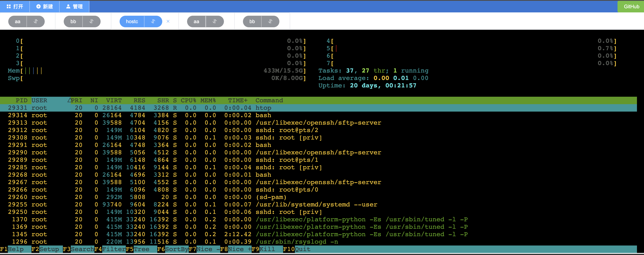Click the transfer arrows icon on hostc tab
Viewport: 644px width, 255px height.
point(153,21)
